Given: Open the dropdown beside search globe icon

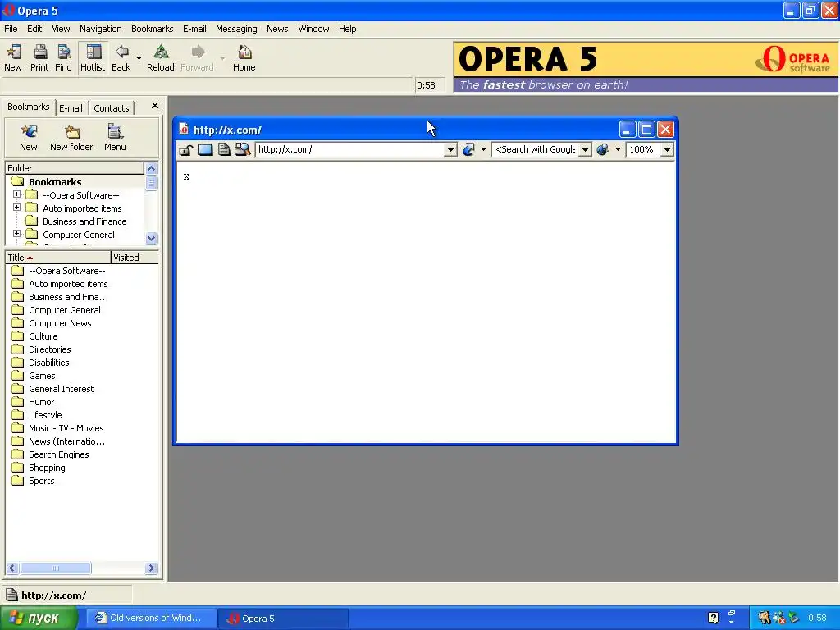Looking at the screenshot, I should 618,150.
